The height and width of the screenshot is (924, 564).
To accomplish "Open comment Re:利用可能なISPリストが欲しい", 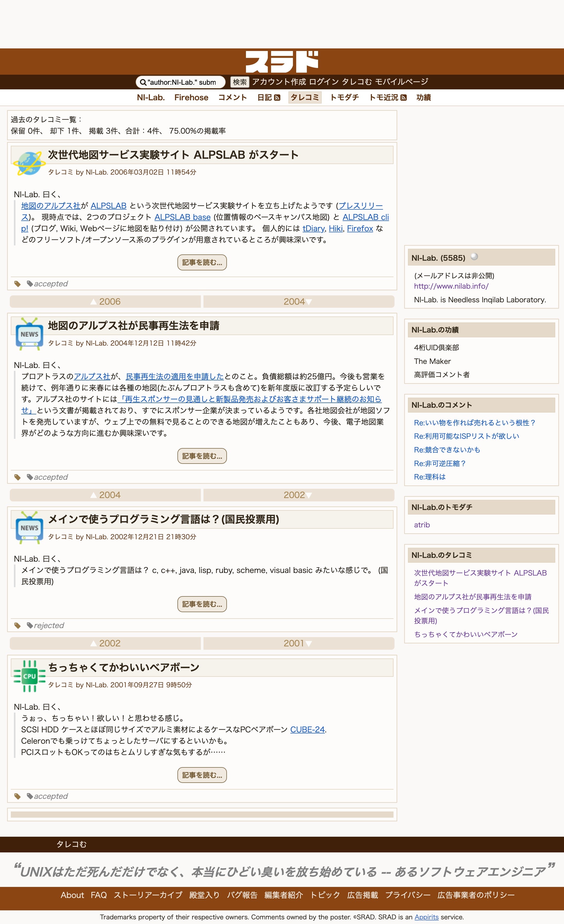I will pos(466,436).
